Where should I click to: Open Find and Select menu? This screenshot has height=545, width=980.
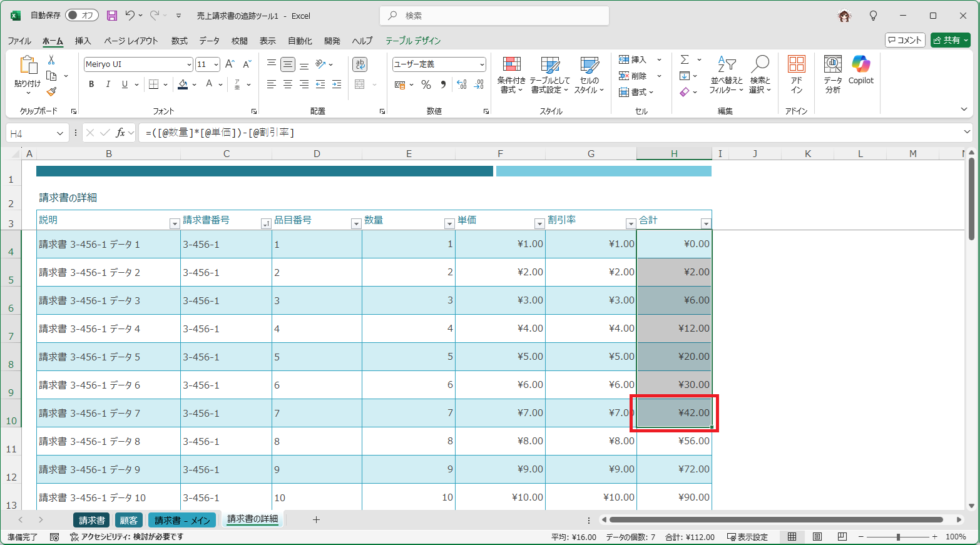[760, 75]
